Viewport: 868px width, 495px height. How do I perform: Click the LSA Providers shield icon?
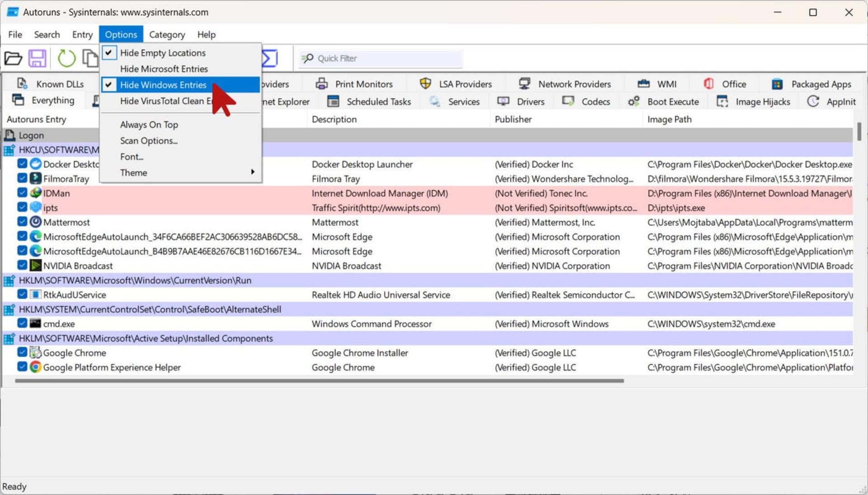[425, 84]
